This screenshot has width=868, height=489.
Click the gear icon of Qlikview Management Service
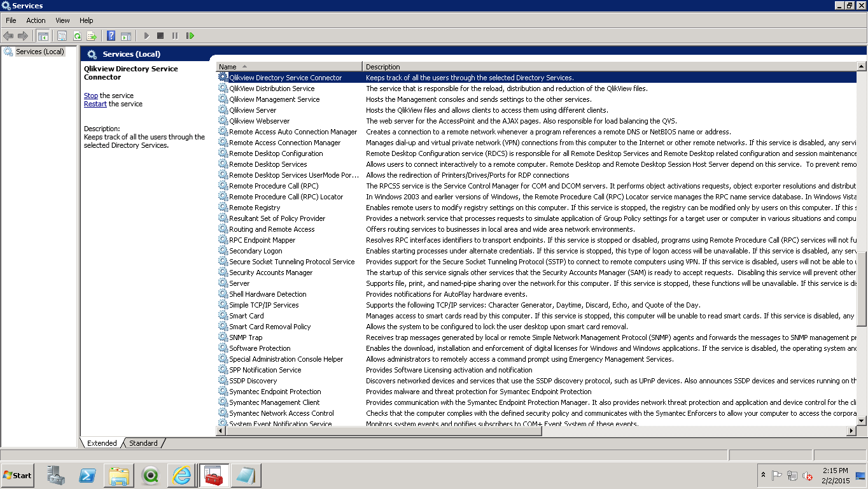pyautogui.click(x=223, y=99)
